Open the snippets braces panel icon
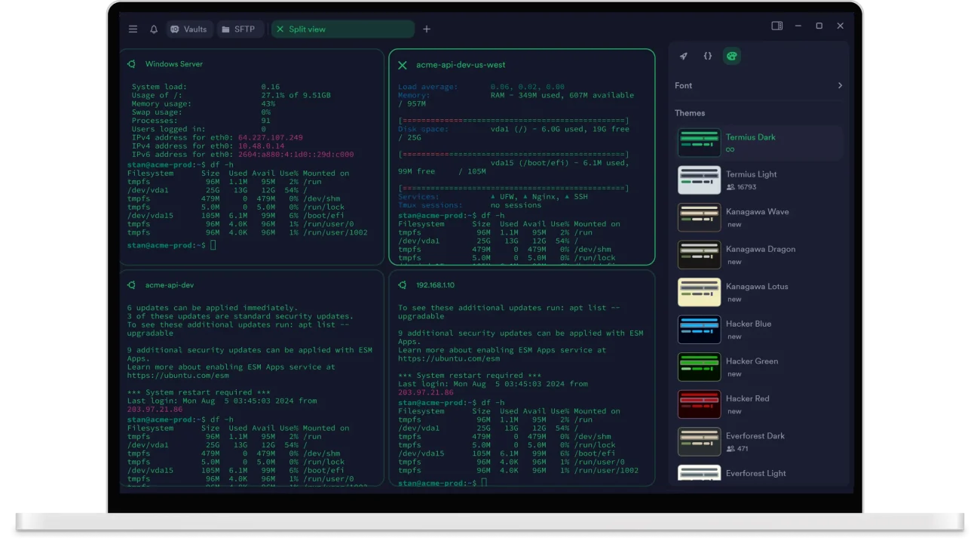The height and width of the screenshot is (556, 980). pyautogui.click(x=708, y=56)
